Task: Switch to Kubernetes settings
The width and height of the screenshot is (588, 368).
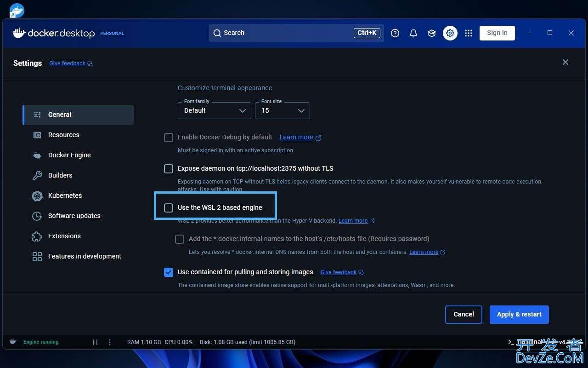Action: click(x=78, y=195)
